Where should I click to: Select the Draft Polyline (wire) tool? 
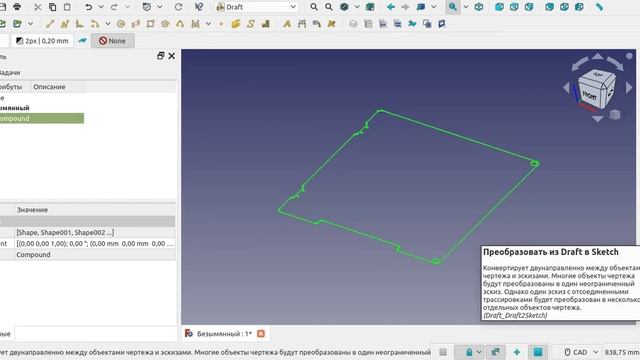coord(64,24)
